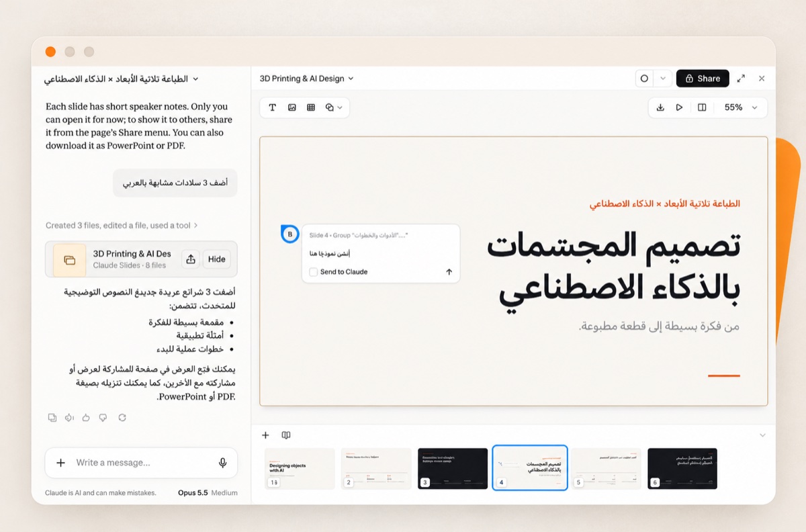Open speaker notes book icon

(286, 435)
